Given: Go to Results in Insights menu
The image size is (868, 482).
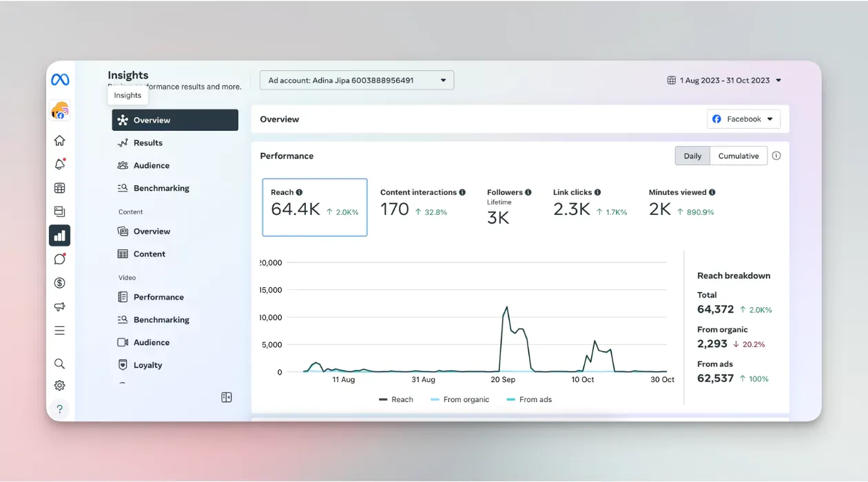Looking at the screenshot, I should pos(147,143).
